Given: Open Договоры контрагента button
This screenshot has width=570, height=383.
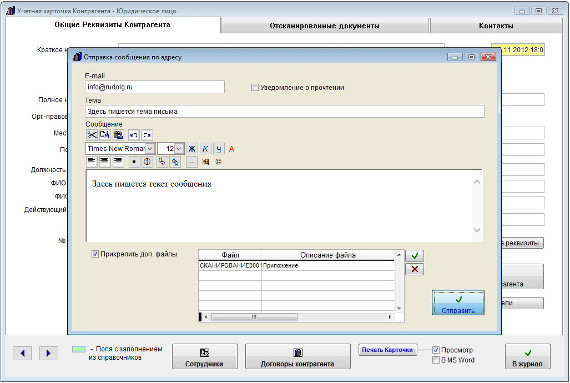Looking at the screenshot, I should coord(297,356).
